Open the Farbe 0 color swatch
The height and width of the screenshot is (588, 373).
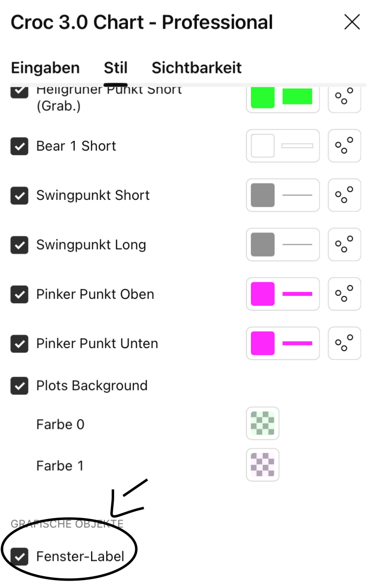point(263,424)
